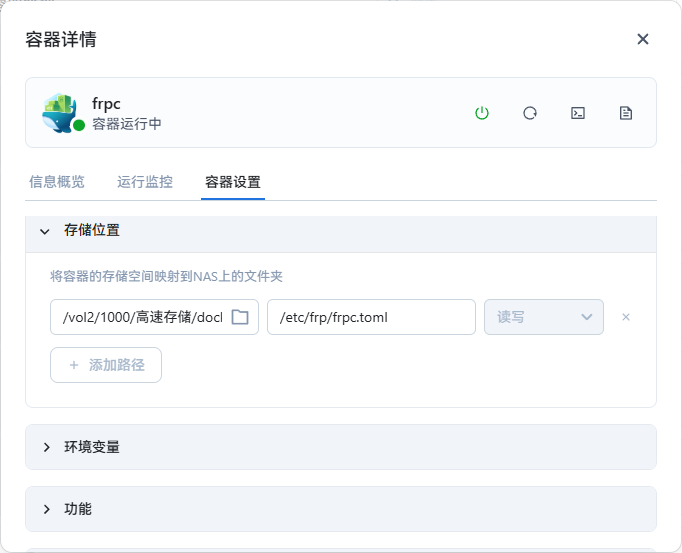682x553 pixels.
Task: Click the green power icon for frpc
Action: coord(481,113)
